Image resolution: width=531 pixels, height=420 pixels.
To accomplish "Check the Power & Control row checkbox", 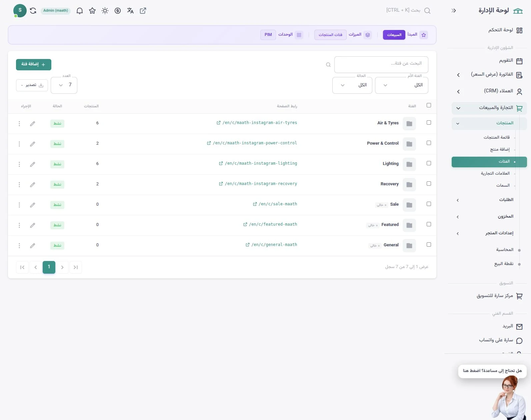I will click(x=429, y=143).
